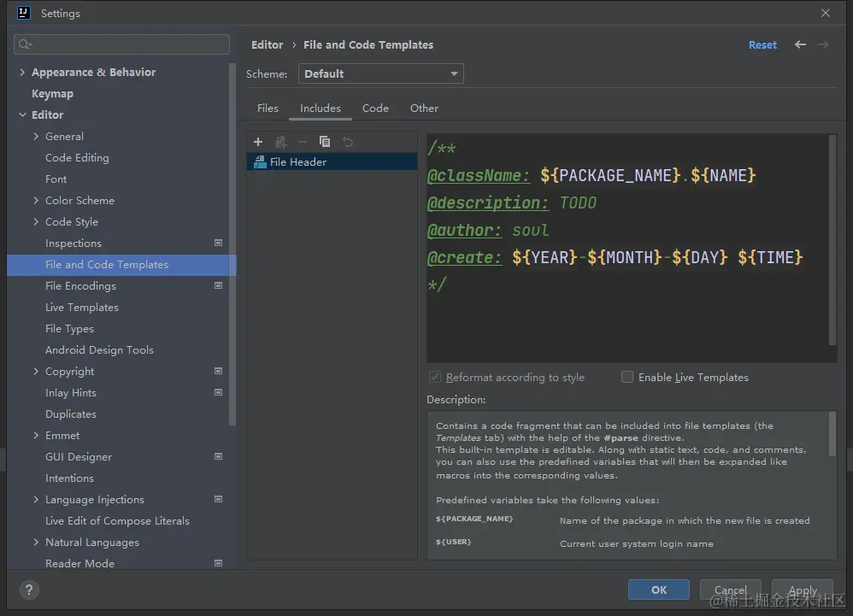Click the help question mark button
853x616 pixels.
coord(29,590)
